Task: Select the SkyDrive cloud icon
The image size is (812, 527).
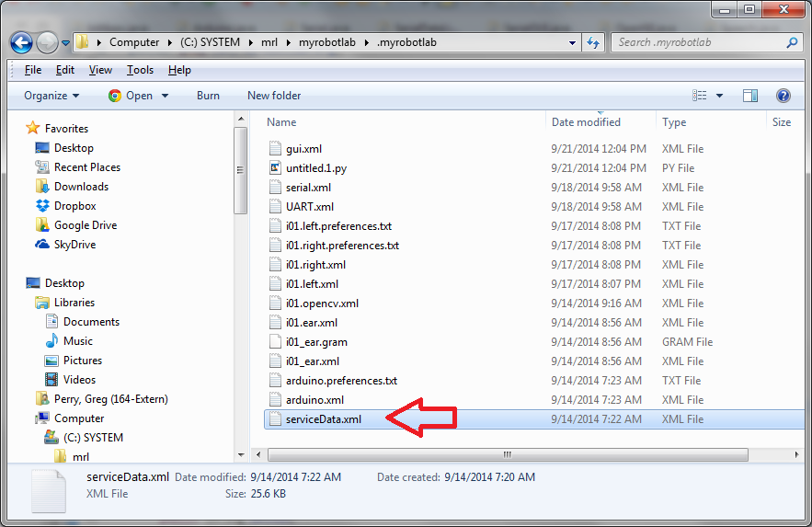Action: tap(42, 245)
